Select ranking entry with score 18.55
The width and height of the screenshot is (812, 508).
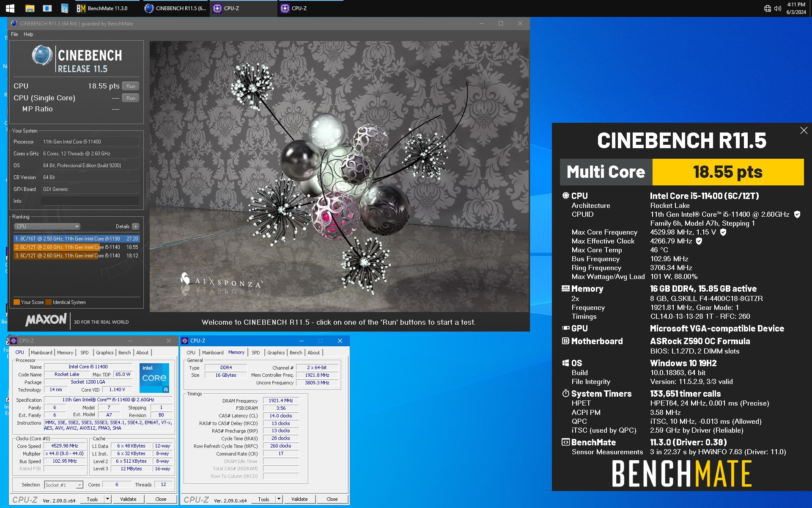point(77,247)
